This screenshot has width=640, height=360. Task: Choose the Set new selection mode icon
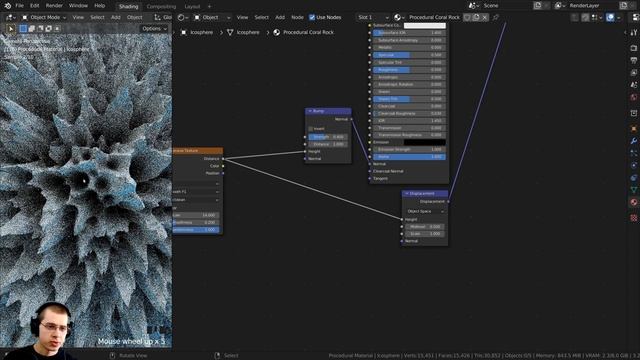tap(23, 29)
